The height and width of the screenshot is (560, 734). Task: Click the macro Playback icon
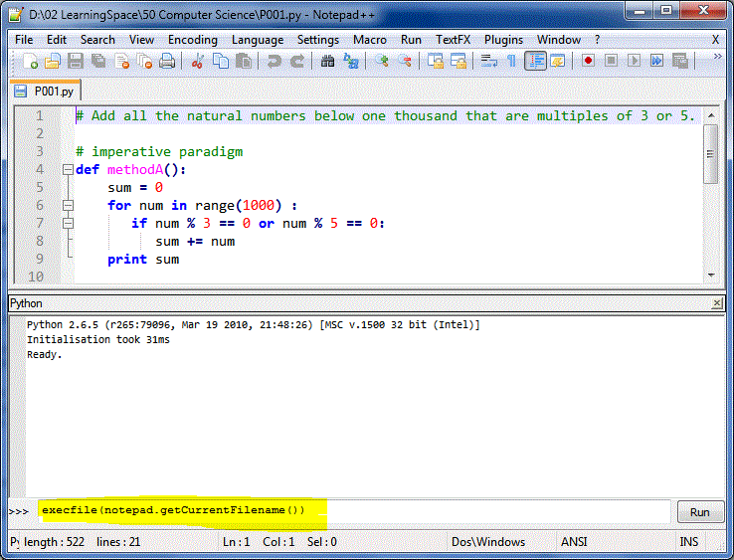pos(634,62)
